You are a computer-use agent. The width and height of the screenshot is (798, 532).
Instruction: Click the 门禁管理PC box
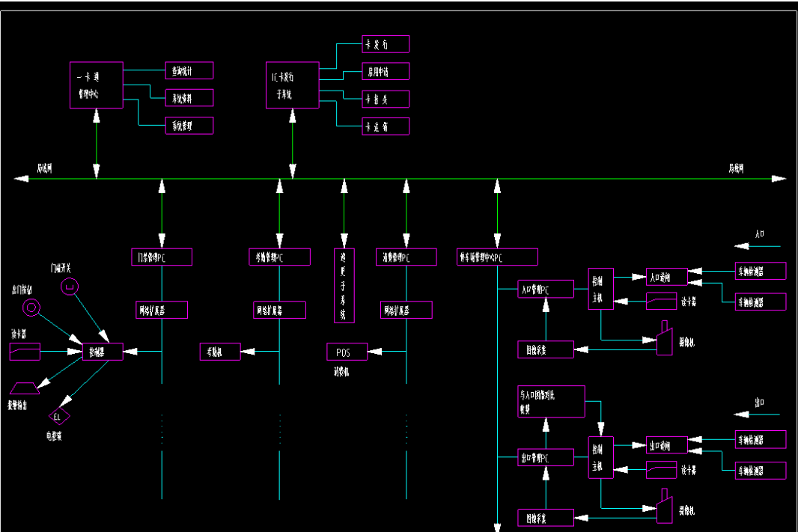(161, 257)
